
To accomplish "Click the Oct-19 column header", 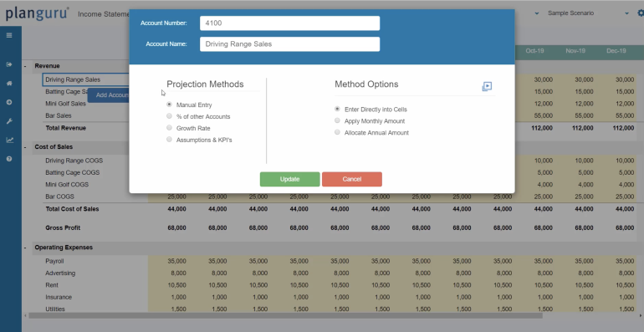I will (534, 51).
